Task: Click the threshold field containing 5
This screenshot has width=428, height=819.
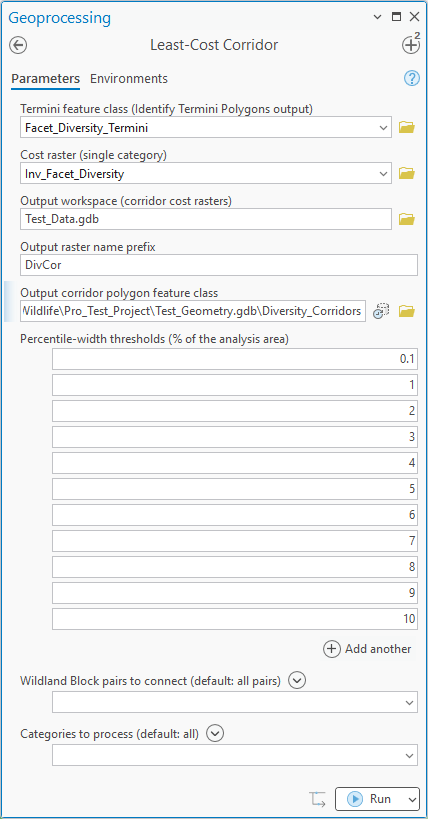Action: [235, 489]
